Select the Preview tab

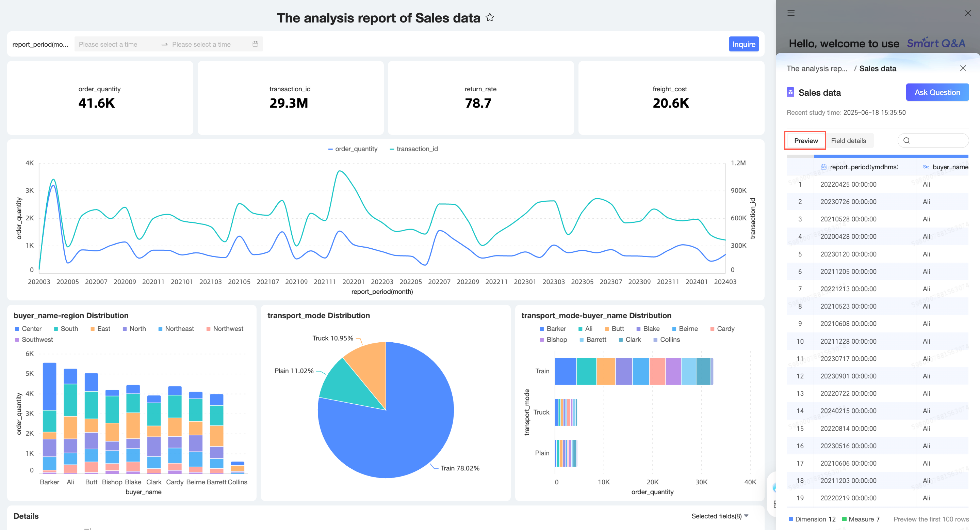point(805,140)
